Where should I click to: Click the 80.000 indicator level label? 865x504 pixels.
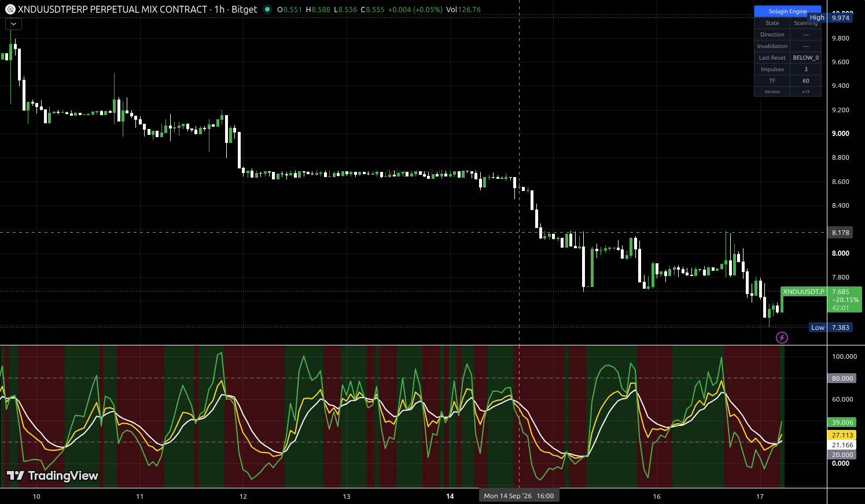(x=842, y=378)
